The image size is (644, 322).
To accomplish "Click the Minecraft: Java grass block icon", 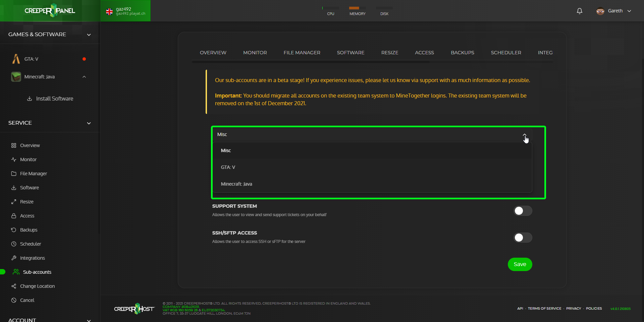I will tap(16, 77).
